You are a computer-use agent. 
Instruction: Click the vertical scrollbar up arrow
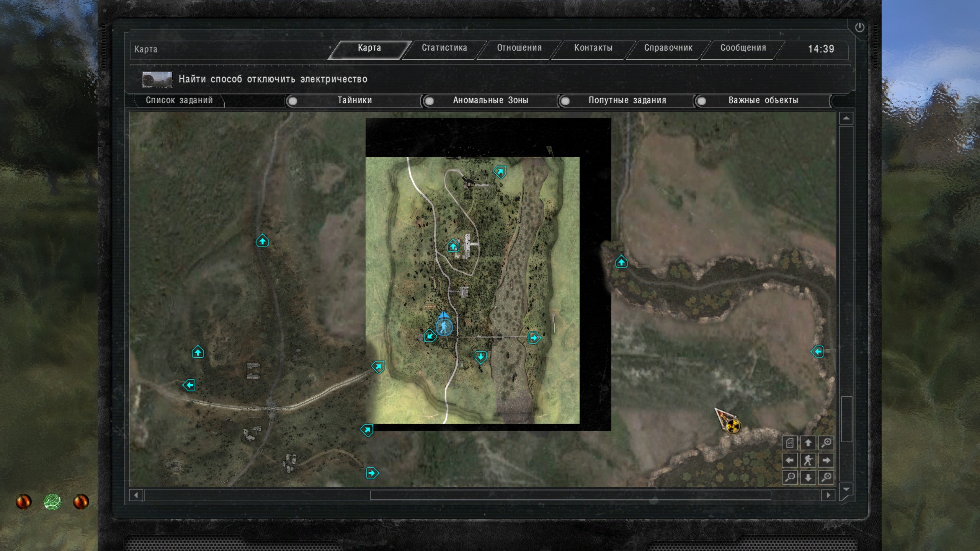tap(846, 119)
